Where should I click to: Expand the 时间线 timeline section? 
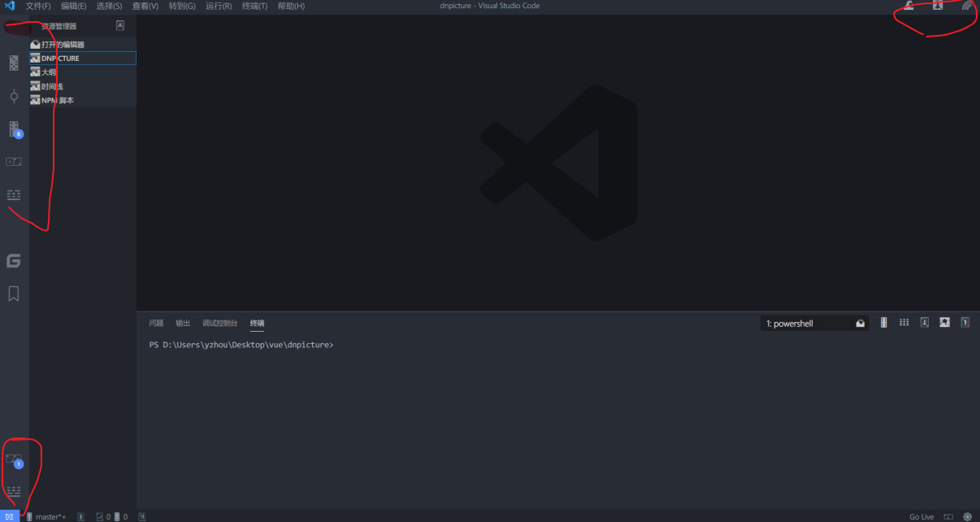tap(83, 86)
